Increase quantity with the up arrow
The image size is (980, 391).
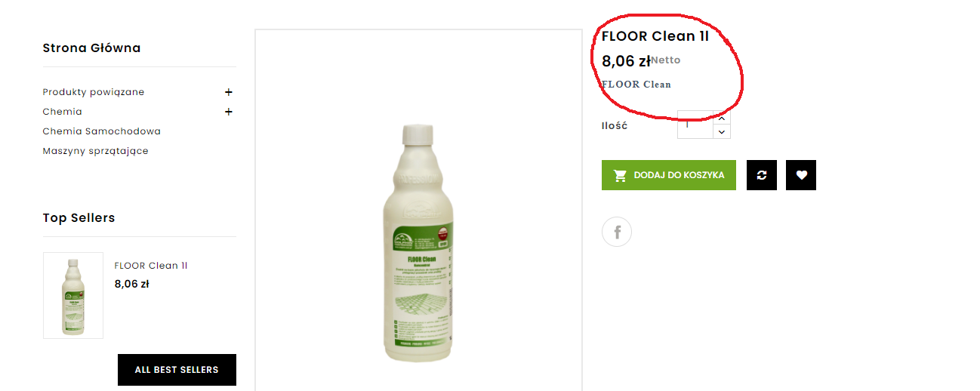[x=722, y=118]
